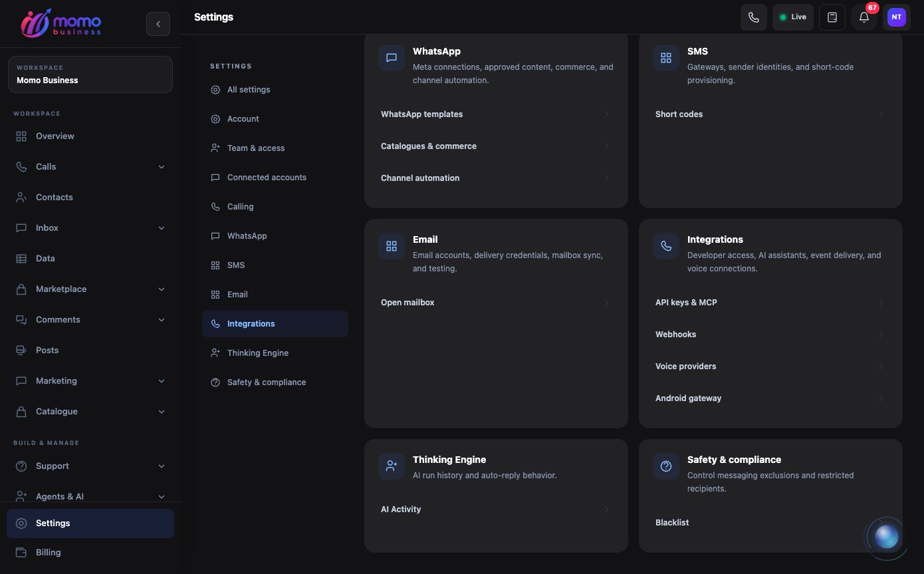Click the Email card grid icon
The image size is (924, 574).
pyautogui.click(x=392, y=246)
